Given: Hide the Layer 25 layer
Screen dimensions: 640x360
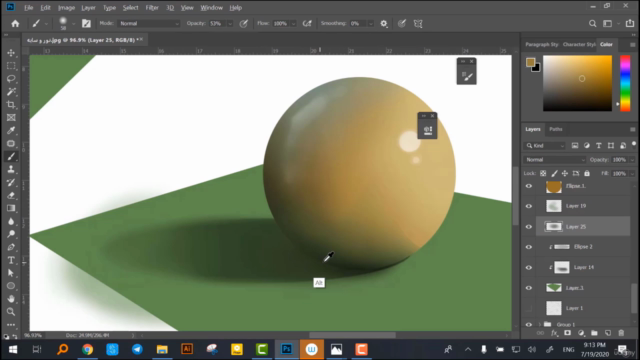Looking at the screenshot, I should (x=529, y=227).
